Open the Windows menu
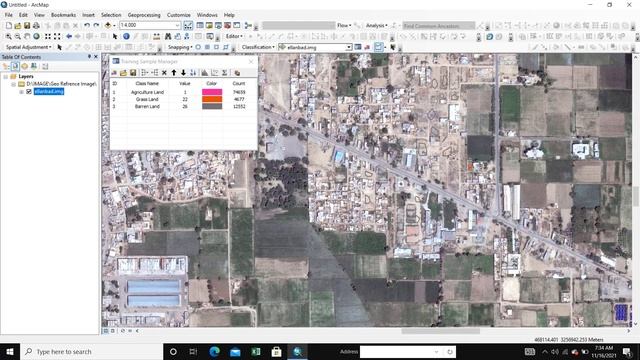The height and width of the screenshot is (360, 640). click(x=207, y=15)
